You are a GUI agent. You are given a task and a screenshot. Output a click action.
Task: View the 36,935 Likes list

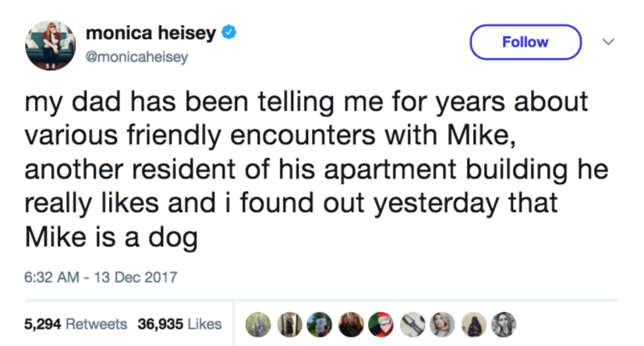tap(179, 323)
